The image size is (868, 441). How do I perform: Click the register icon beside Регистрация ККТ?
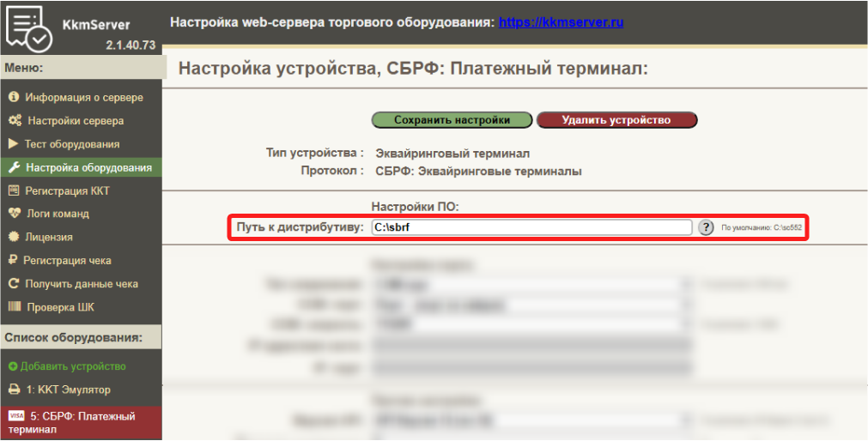tap(14, 190)
